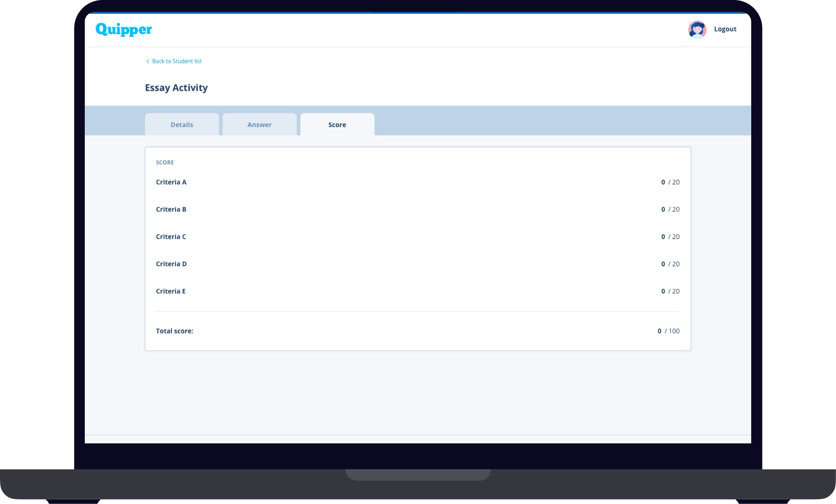Select the Criteria B row label

[171, 209]
